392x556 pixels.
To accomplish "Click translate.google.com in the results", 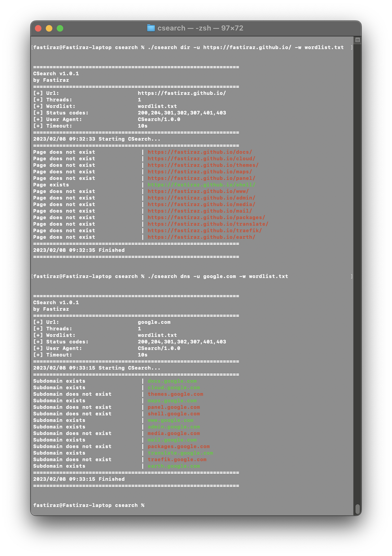I will click(x=180, y=453).
